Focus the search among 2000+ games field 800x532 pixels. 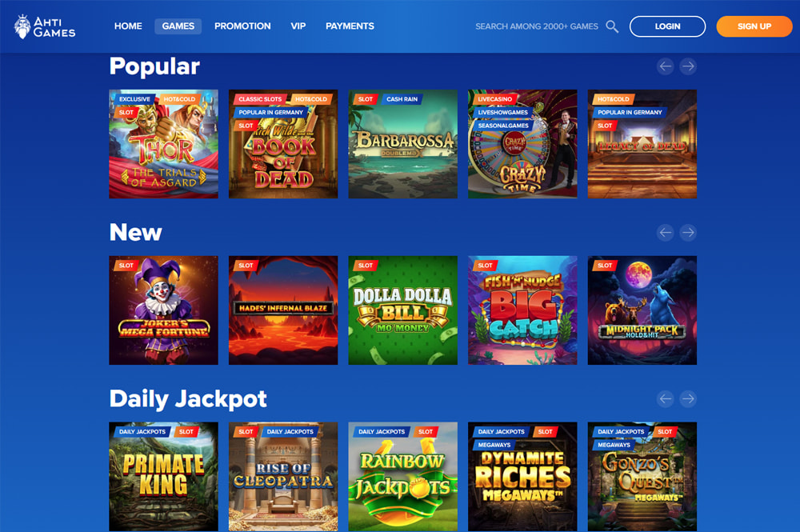tap(537, 26)
